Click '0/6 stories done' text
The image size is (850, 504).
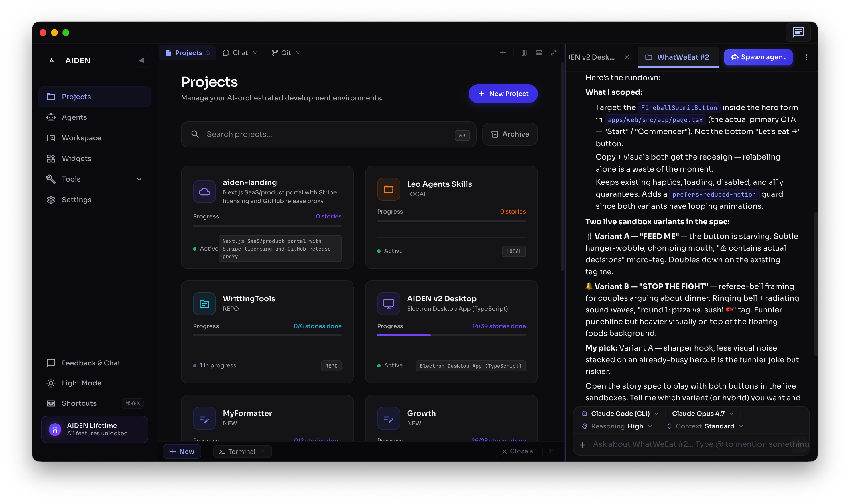pos(318,326)
